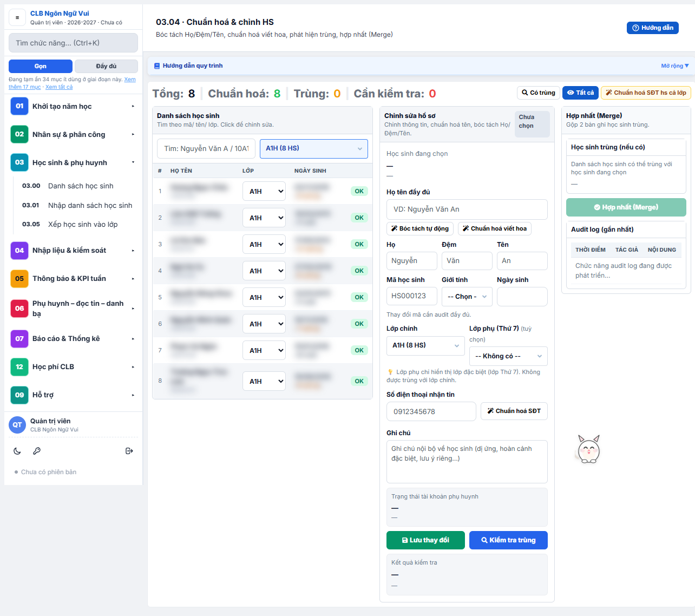
Task: Click the purple 04 module badge
Action: (19, 250)
